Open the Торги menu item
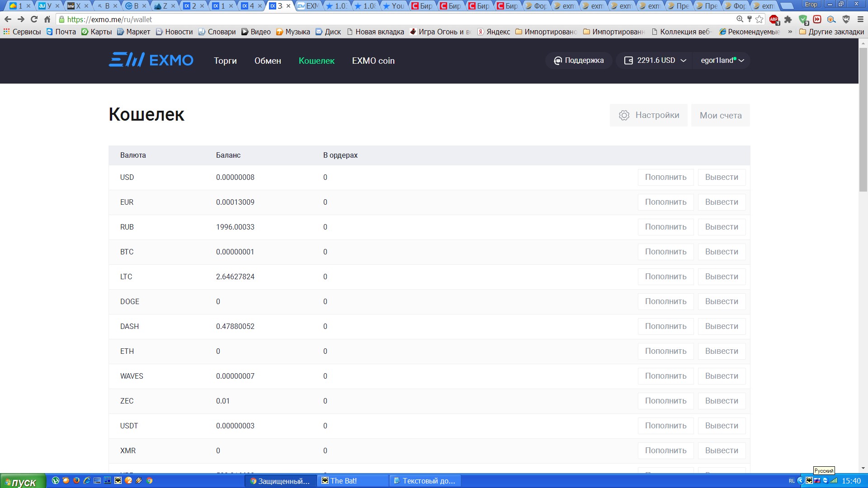 pyautogui.click(x=225, y=61)
